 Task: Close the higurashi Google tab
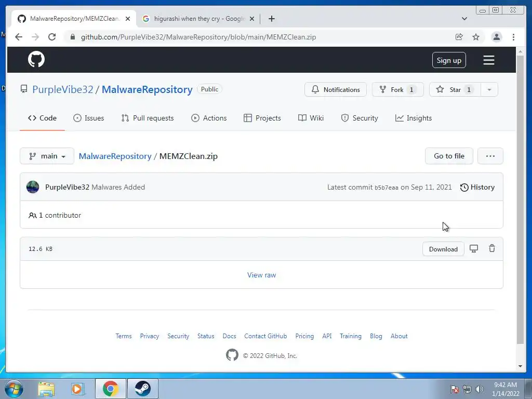coord(252,19)
